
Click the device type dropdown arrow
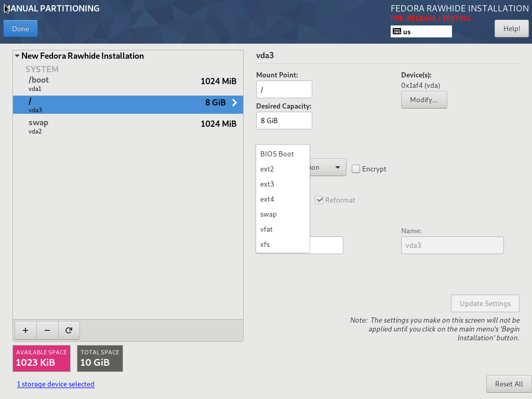click(338, 168)
